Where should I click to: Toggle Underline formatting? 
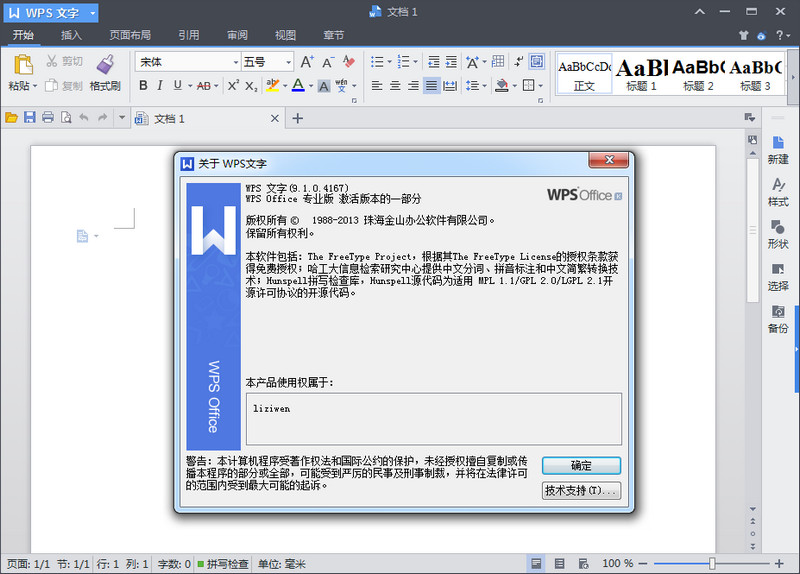[177, 85]
